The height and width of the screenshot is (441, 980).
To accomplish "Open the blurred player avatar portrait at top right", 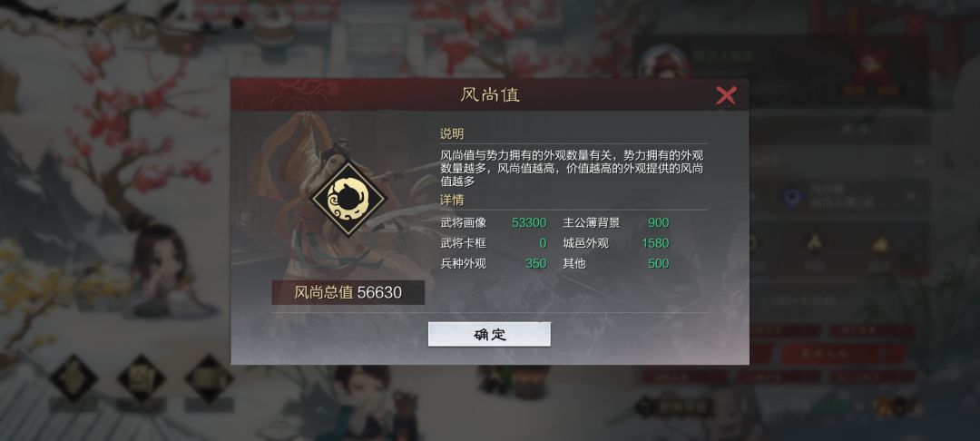I will 663,62.
